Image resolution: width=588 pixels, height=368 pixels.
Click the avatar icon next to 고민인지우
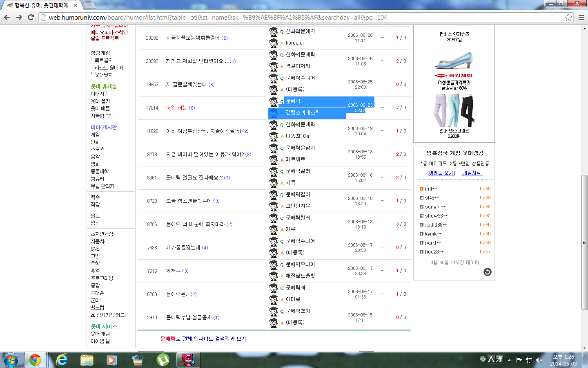tap(274, 206)
